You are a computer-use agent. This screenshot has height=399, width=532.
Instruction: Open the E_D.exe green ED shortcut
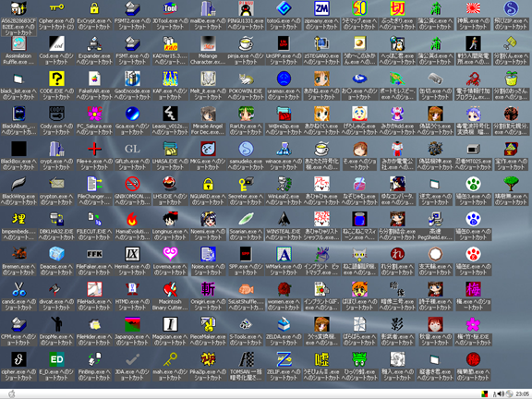point(56,359)
